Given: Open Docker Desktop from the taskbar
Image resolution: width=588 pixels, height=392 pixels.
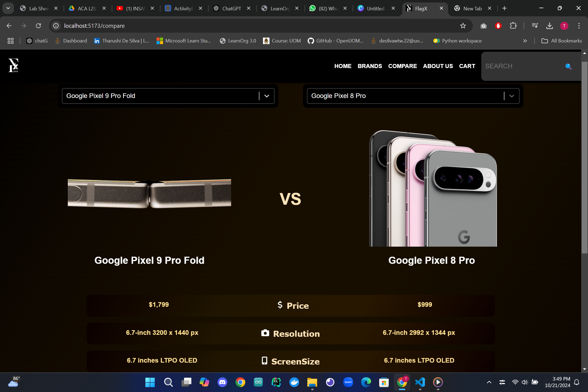Looking at the screenshot, I should 294,382.
